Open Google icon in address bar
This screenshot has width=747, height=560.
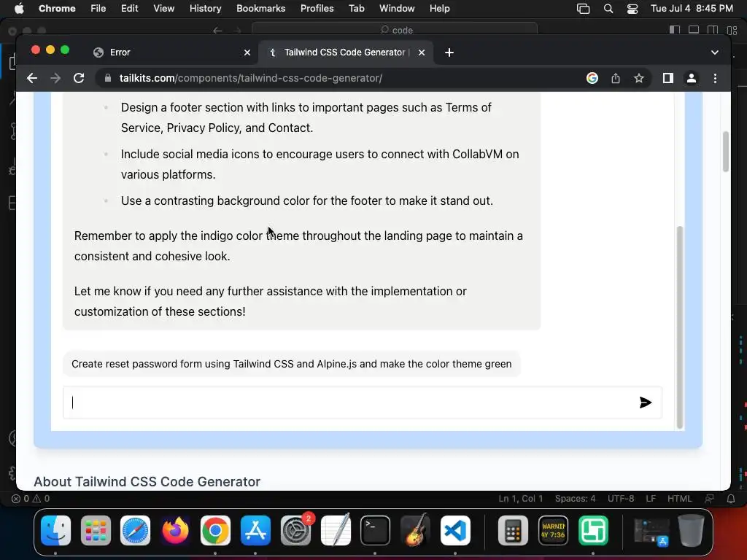pos(592,78)
